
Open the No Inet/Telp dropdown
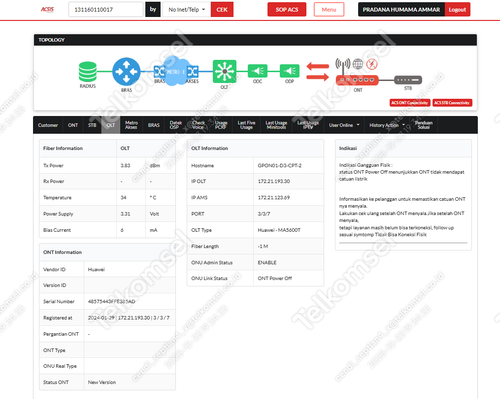[x=187, y=10]
